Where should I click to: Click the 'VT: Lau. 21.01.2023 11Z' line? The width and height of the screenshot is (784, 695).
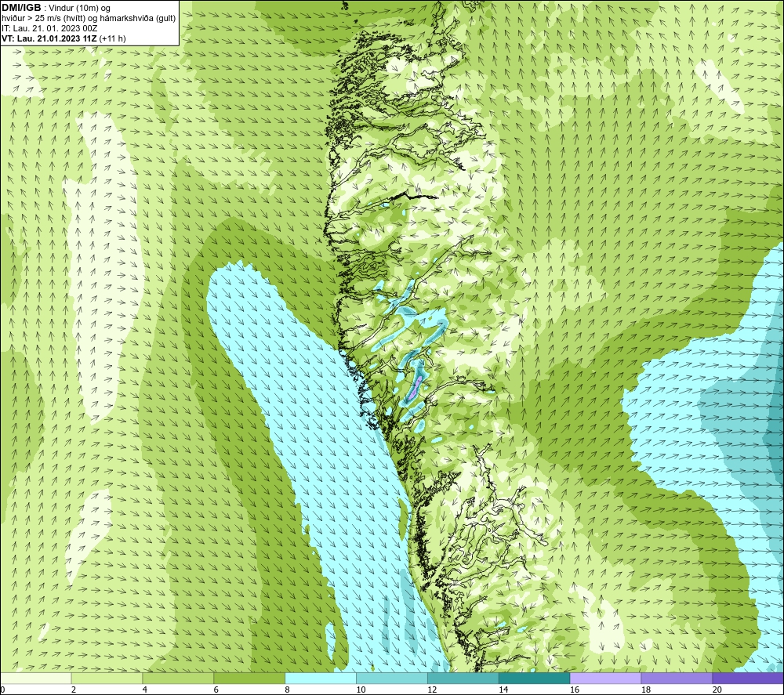tap(64, 38)
